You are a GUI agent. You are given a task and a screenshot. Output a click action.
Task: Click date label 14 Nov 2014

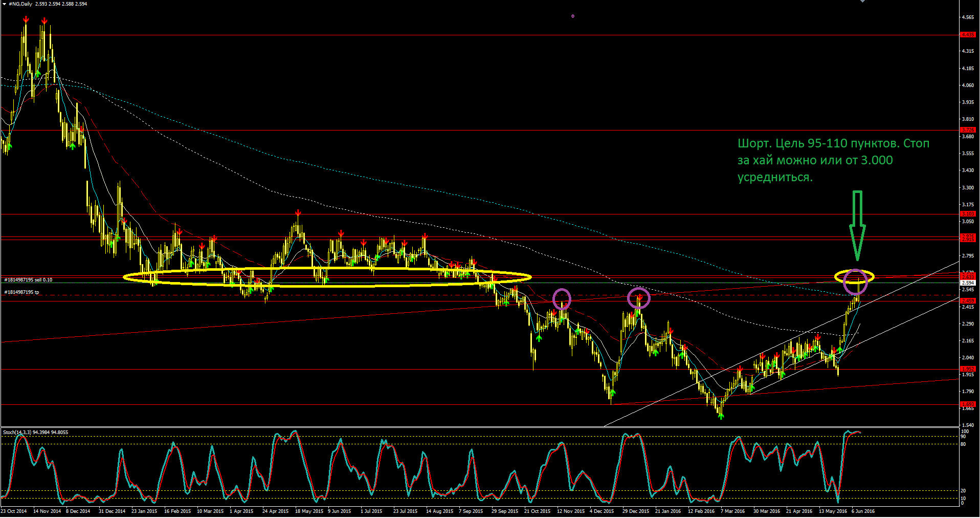[x=47, y=511]
